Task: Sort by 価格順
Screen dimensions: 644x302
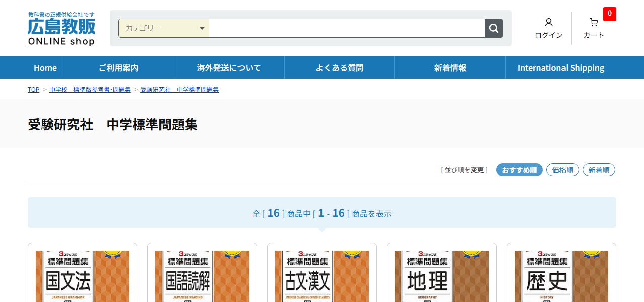Action: point(562,170)
